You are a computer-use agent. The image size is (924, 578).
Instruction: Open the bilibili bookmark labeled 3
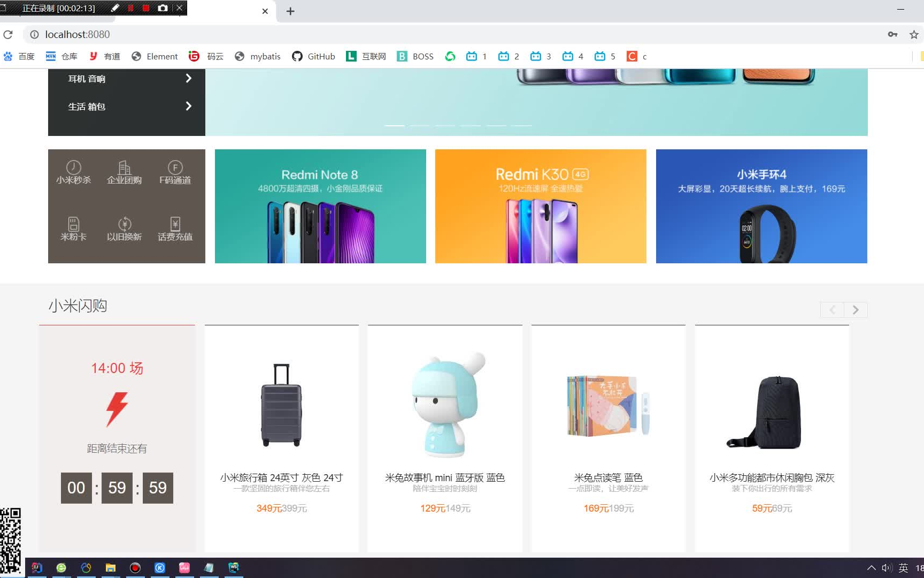[541, 56]
